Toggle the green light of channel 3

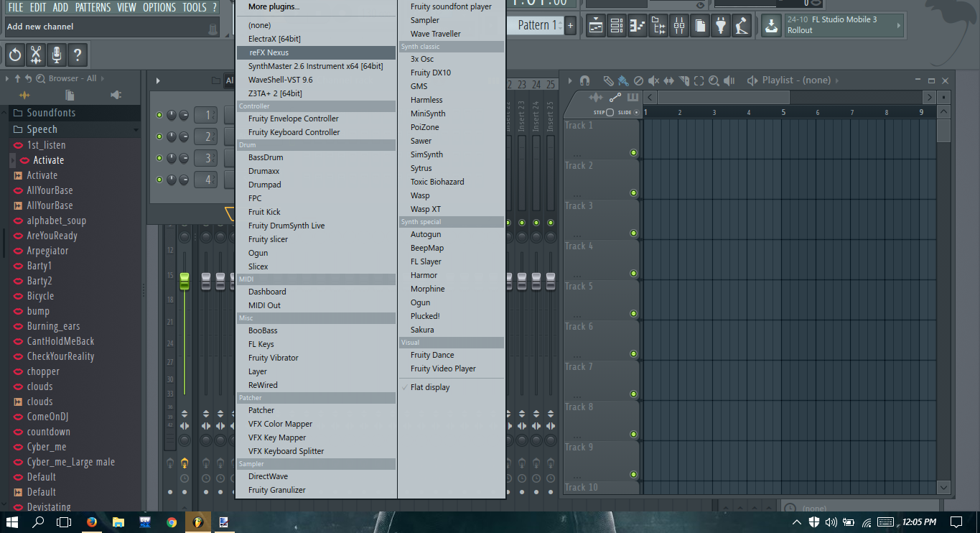[159, 158]
